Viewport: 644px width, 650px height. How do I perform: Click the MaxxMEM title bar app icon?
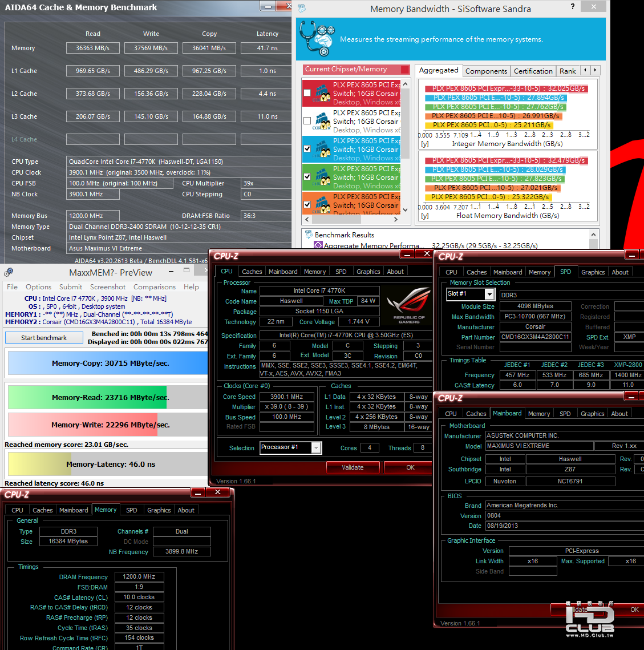coord(9,272)
